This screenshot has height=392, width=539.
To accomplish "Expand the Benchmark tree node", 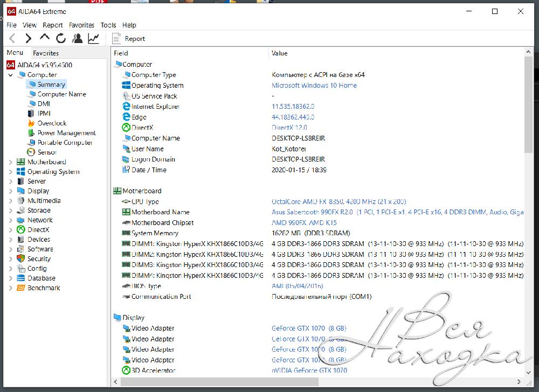I will coord(11,288).
